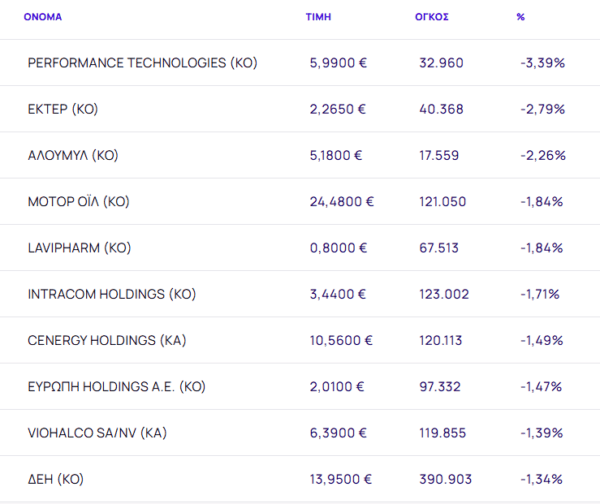600x504 pixels.
Task: Select price 6,3900 € cell
Action: pyautogui.click(x=338, y=433)
